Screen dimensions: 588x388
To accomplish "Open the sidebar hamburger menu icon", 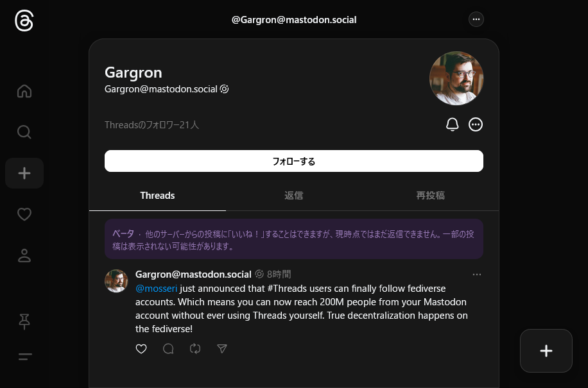I will 25,357.
